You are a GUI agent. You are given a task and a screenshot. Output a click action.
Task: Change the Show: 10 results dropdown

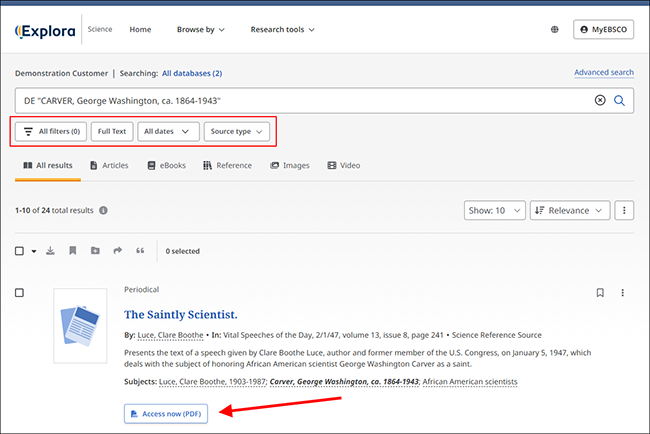pos(495,211)
